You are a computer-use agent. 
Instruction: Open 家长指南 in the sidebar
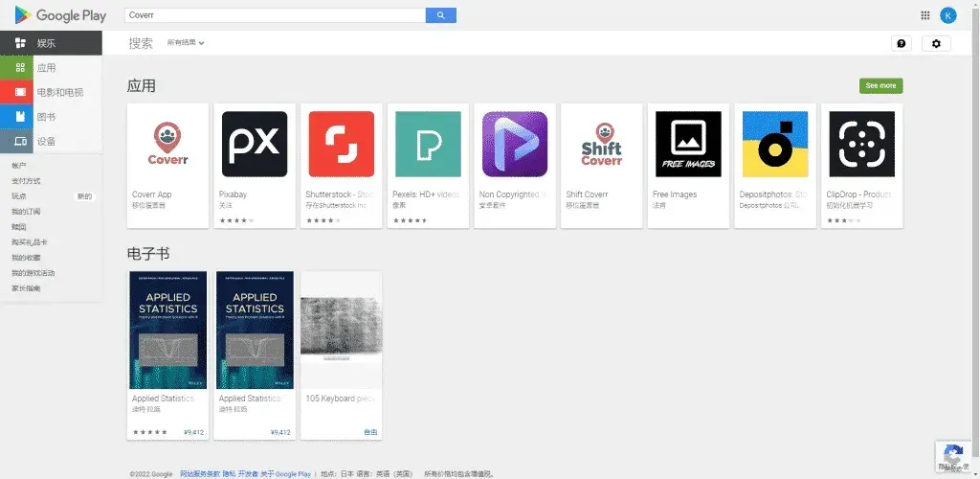26,288
